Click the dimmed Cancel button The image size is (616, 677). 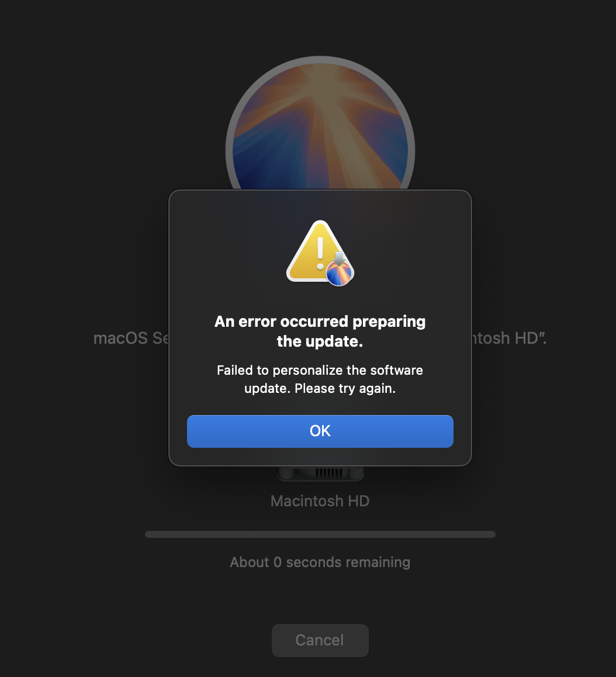click(320, 640)
